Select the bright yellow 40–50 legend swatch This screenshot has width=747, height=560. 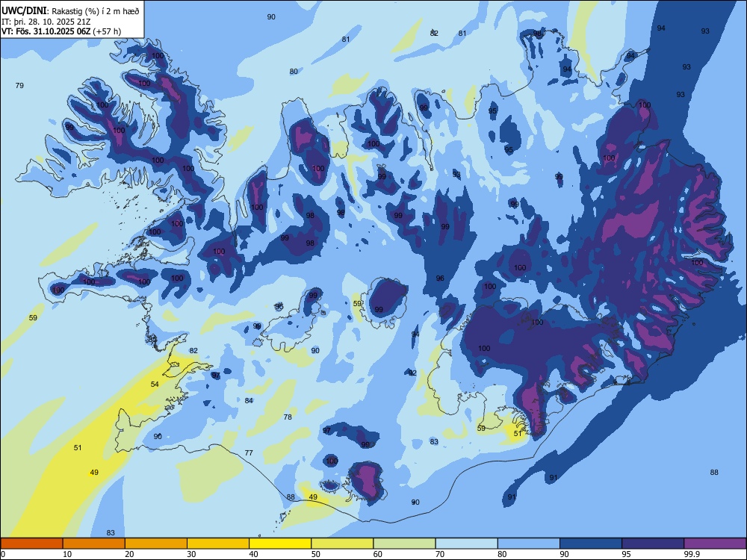tap(280, 544)
